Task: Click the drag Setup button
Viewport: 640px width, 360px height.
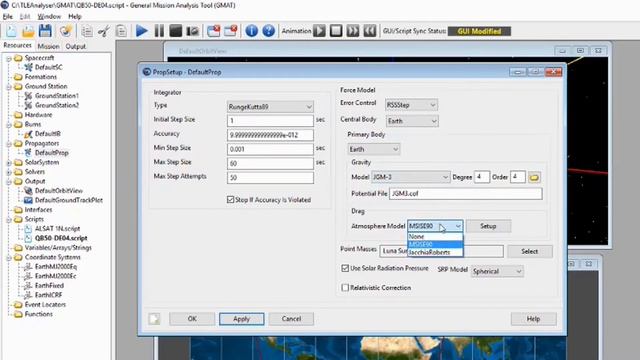Action: point(488,226)
